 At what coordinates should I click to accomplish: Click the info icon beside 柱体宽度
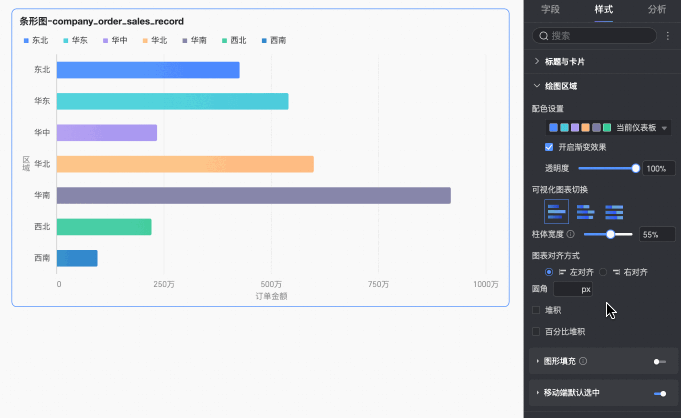pyautogui.click(x=570, y=234)
